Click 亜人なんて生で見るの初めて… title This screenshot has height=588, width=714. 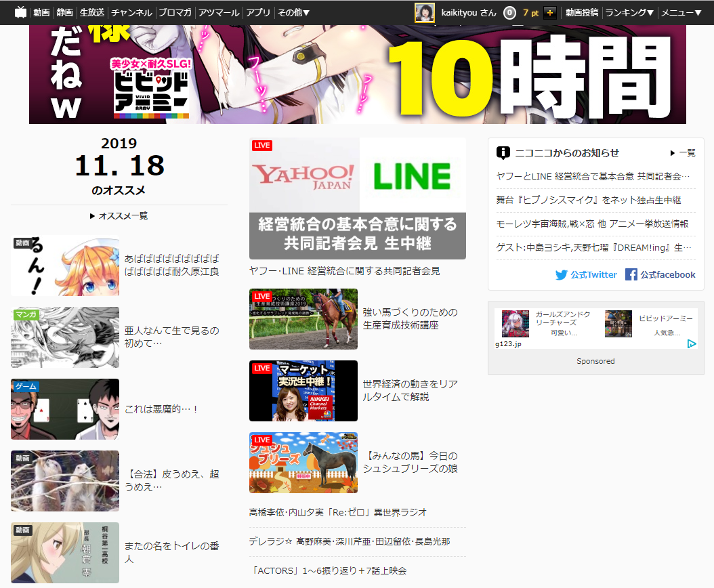[x=171, y=337]
